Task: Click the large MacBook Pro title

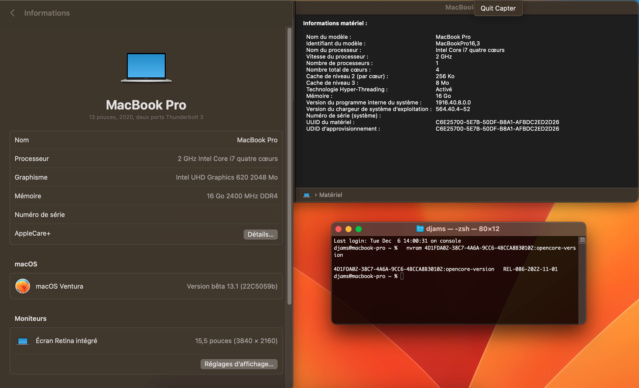Action: [146, 105]
